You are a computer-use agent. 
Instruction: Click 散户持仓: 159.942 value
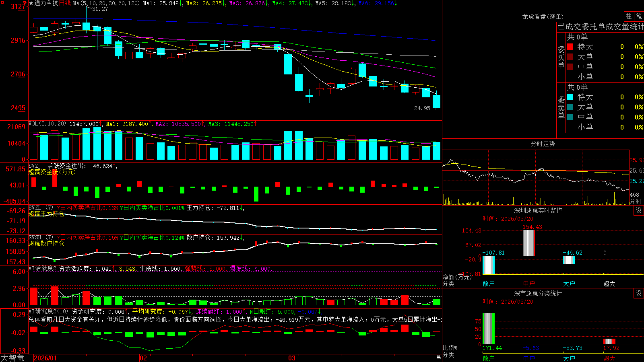coord(215,238)
